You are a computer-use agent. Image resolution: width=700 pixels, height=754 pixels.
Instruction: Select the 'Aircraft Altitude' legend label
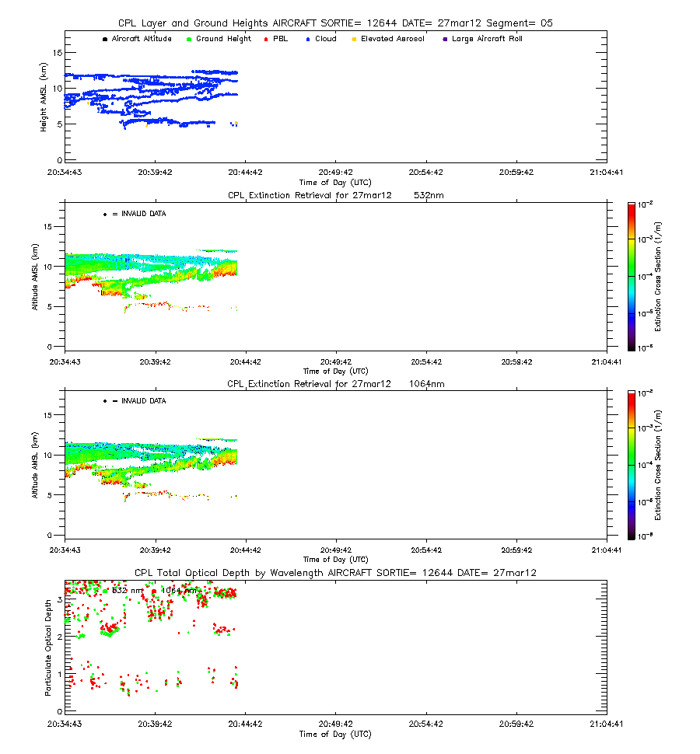142,38
